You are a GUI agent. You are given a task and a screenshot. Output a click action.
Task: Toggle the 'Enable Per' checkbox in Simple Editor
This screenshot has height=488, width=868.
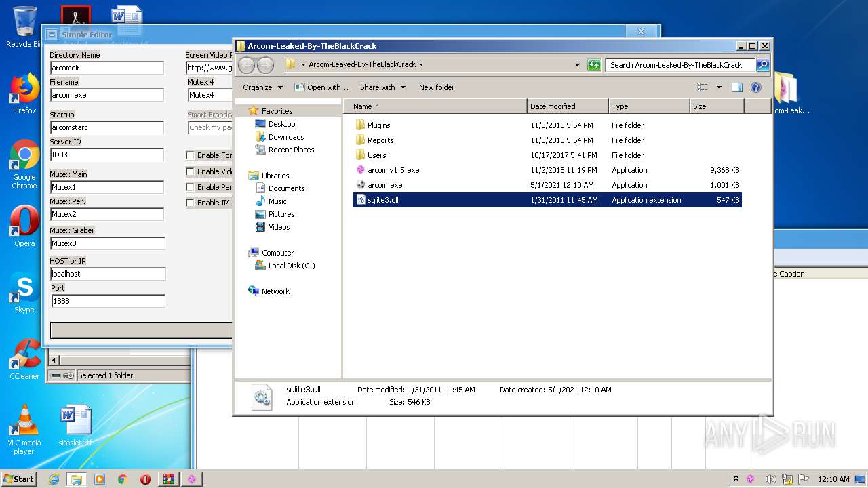tap(190, 187)
